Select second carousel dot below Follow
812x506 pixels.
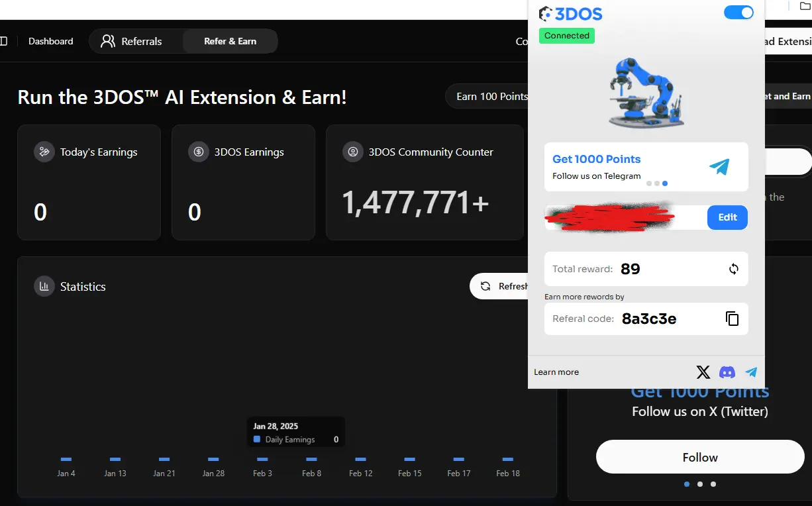click(x=700, y=484)
